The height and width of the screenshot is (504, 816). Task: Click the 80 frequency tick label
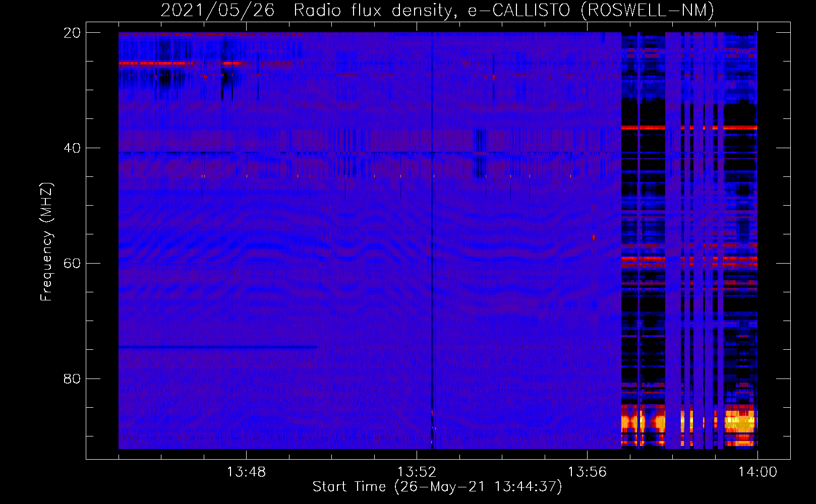tap(72, 379)
